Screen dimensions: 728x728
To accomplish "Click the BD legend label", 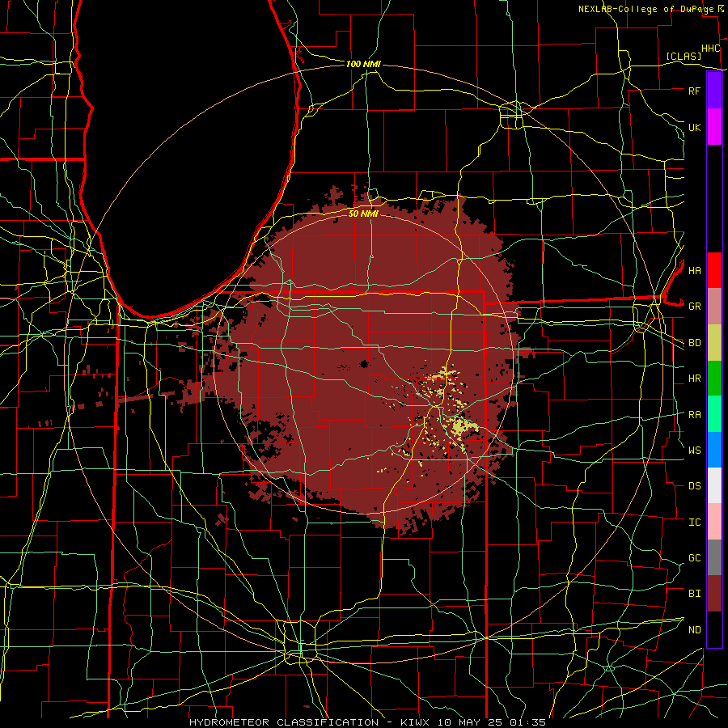I will pyautogui.click(x=694, y=343).
